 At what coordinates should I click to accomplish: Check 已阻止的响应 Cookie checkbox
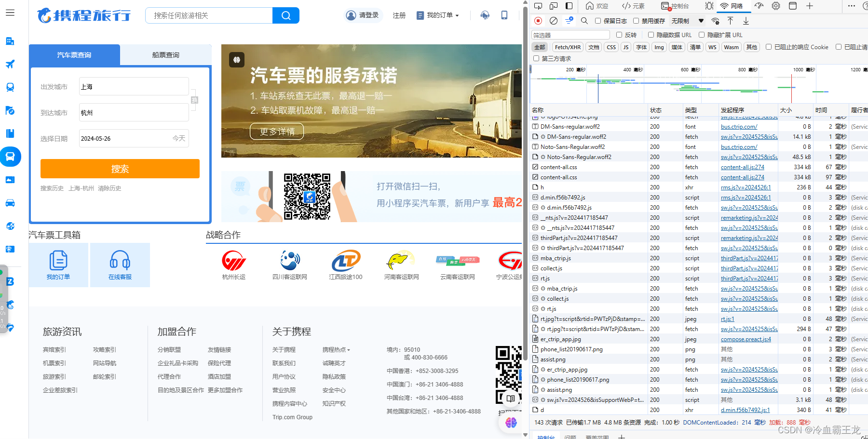coord(769,47)
